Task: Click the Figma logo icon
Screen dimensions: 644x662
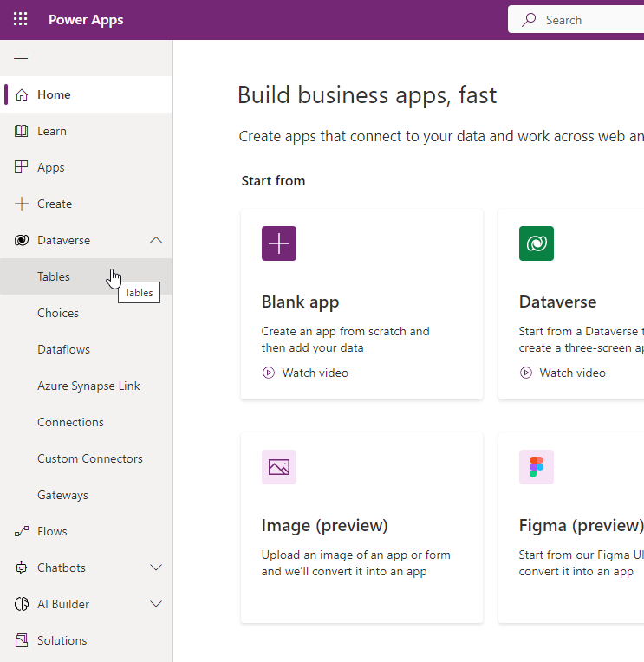Action: 537,467
